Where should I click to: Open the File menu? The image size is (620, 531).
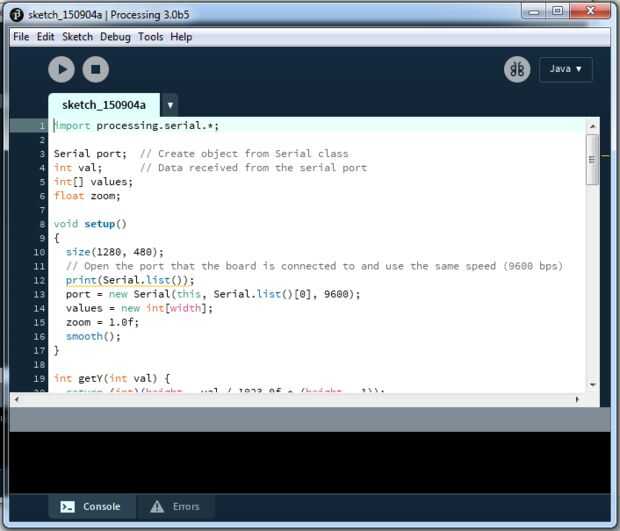[21, 37]
